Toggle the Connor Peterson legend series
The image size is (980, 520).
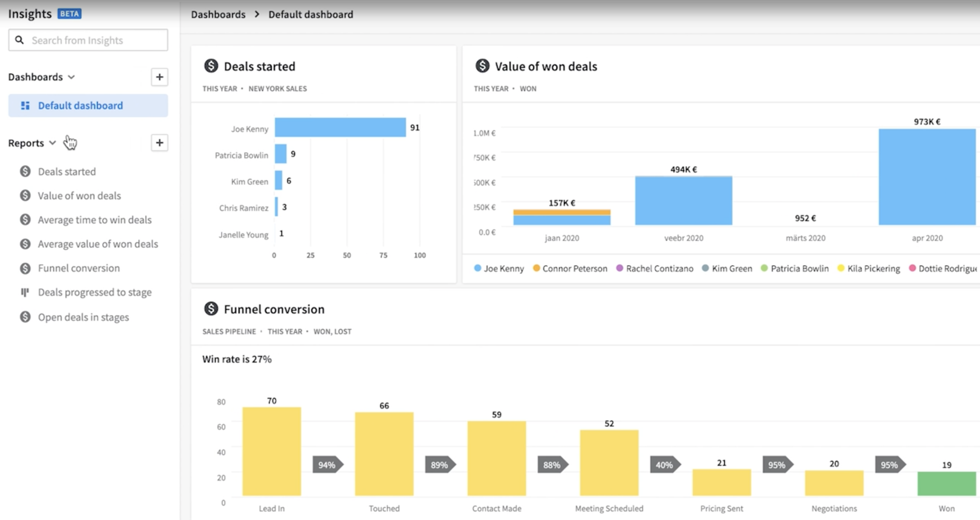570,268
